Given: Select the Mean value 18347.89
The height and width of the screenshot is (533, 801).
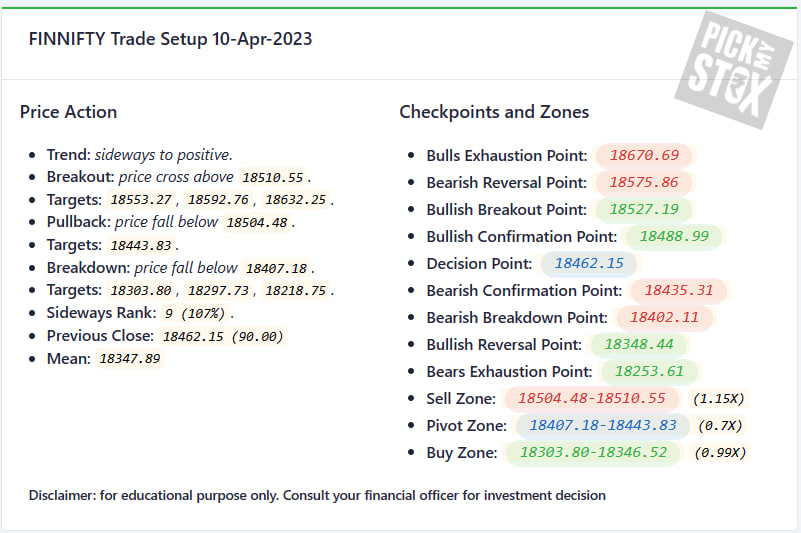Looking at the screenshot, I should pos(130,359).
